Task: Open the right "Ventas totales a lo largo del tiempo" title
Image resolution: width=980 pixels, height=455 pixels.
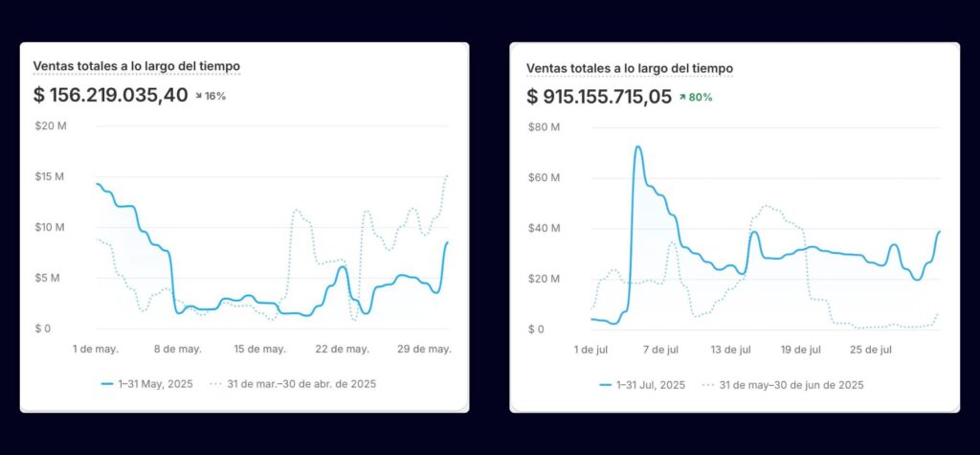Action: [x=630, y=69]
